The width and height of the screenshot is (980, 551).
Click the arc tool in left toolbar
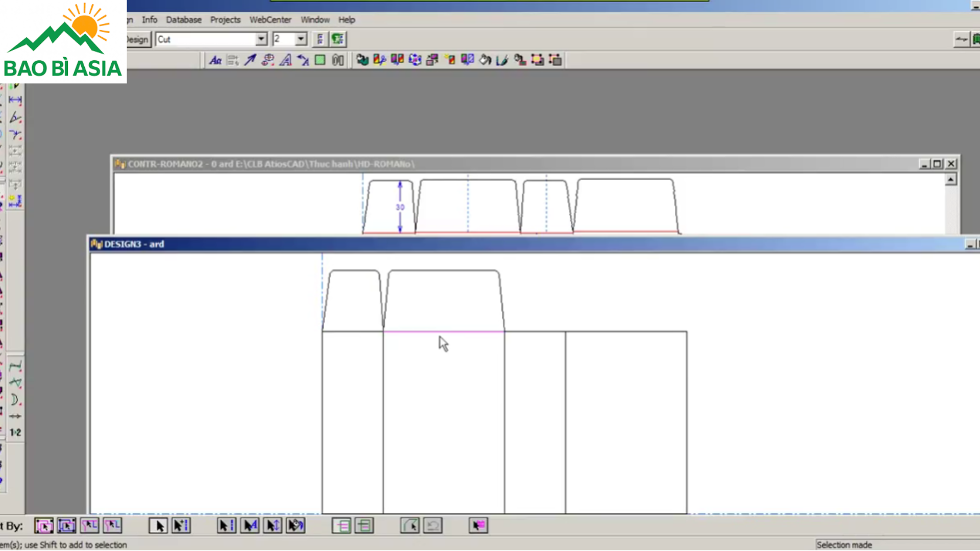pyautogui.click(x=15, y=399)
